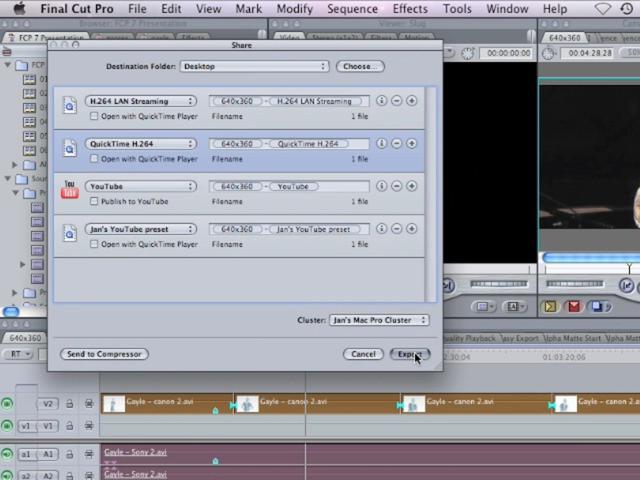The width and height of the screenshot is (640, 480).
Task: Open the Effects menu
Action: point(410,9)
